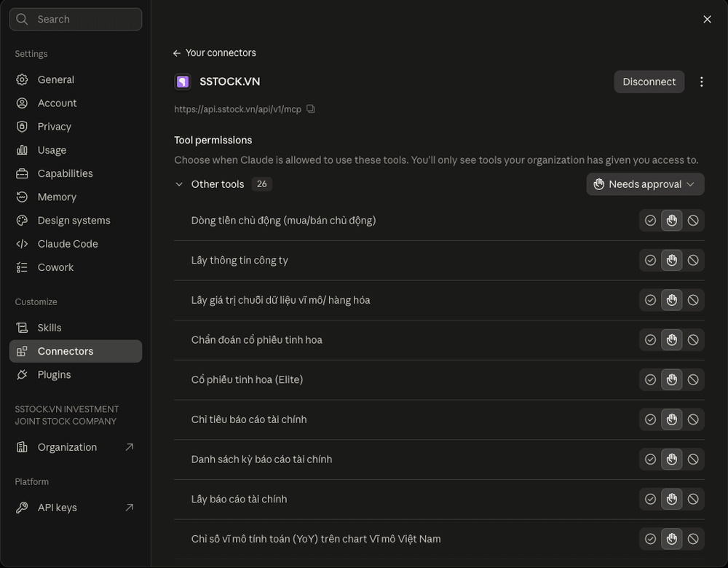The height and width of the screenshot is (568, 728).
Task: Click the Account person icon
Action: (22, 103)
